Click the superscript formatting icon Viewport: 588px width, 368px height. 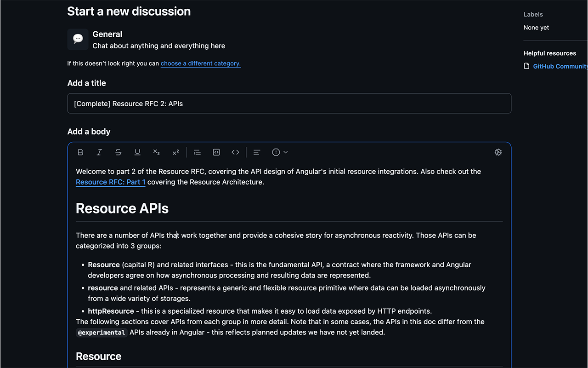click(175, 152)
